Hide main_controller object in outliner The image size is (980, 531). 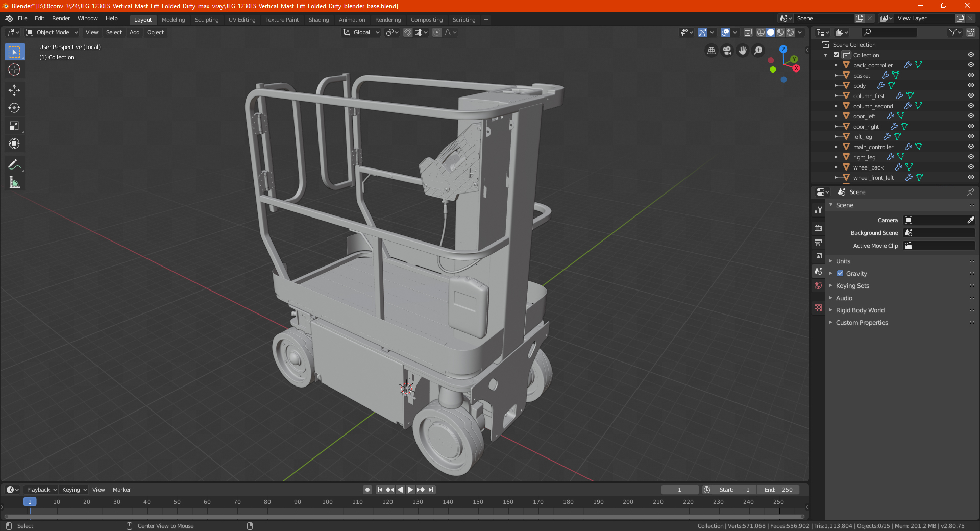click(x=971, y=147)
